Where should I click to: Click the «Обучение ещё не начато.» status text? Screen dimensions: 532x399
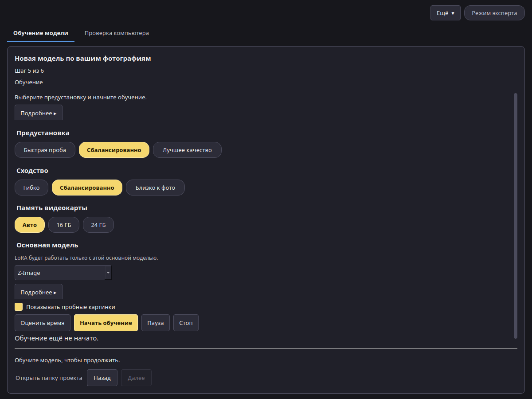click(x=56, y=338)
